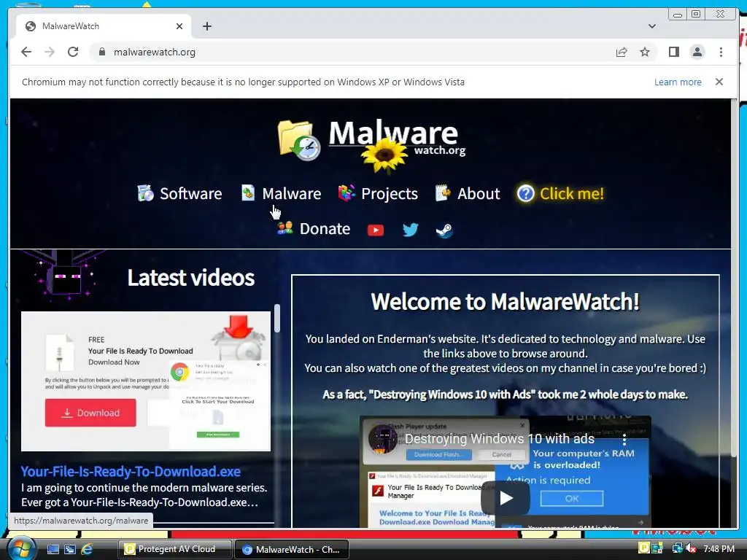The image size is (747, 560).
Task: Open the Windows Start orb
Action: [20, 549]
